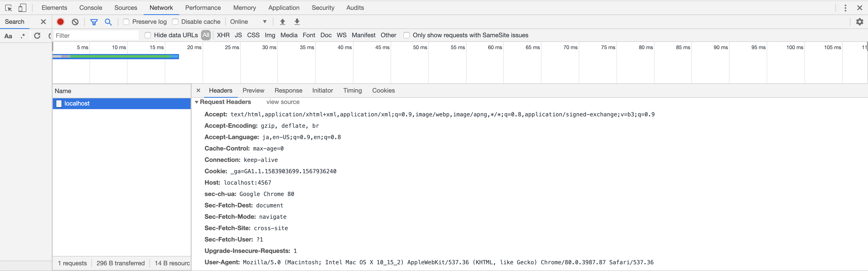Open network settings gear

point(859,22)
